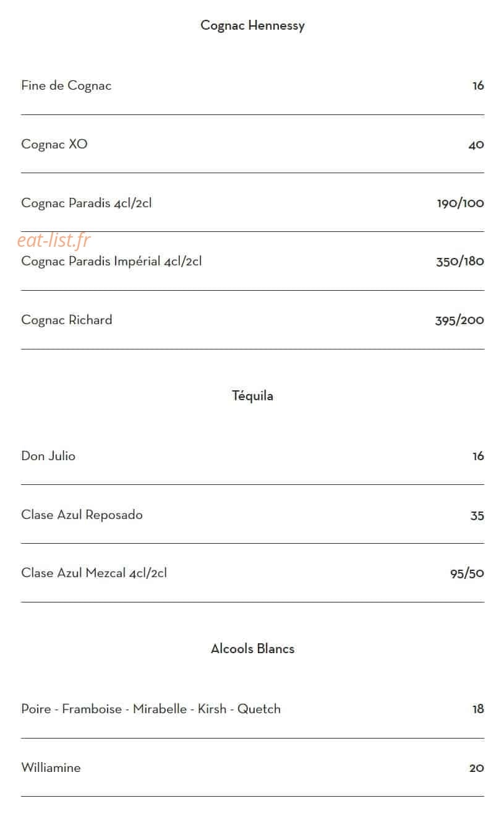This screenshot has width=504, height=814.
Task: Click the price 20 next to Williamine
Action: pos(477,769)
